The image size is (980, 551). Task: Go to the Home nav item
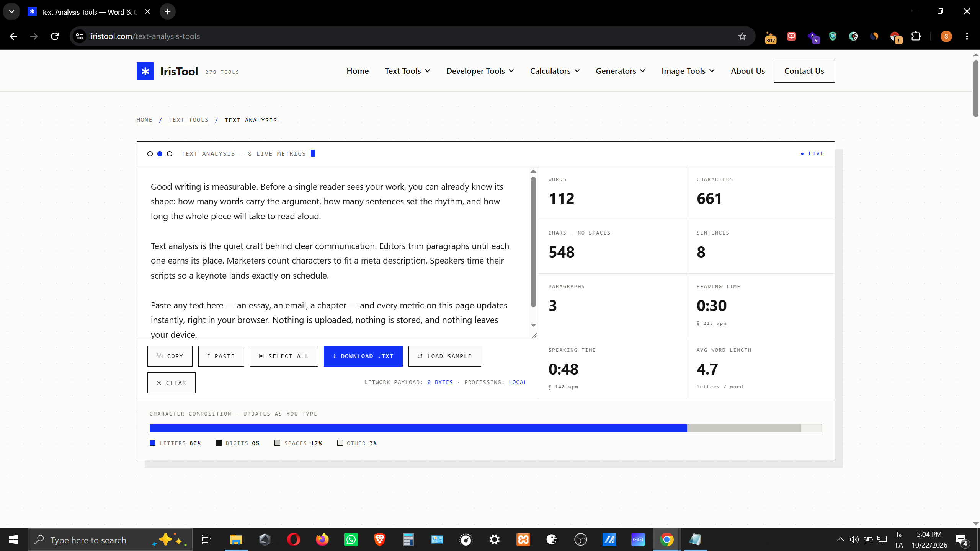pos(358,71)
